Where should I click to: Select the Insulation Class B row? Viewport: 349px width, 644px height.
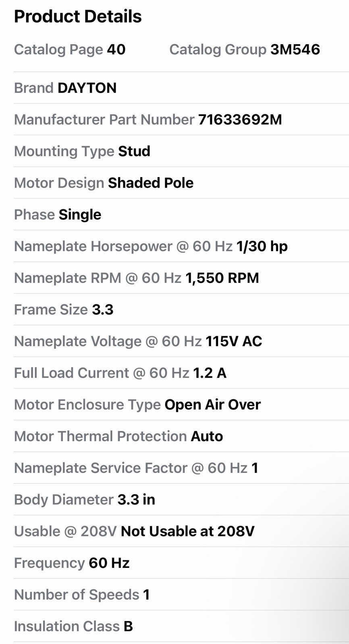(x=181, y=626)
